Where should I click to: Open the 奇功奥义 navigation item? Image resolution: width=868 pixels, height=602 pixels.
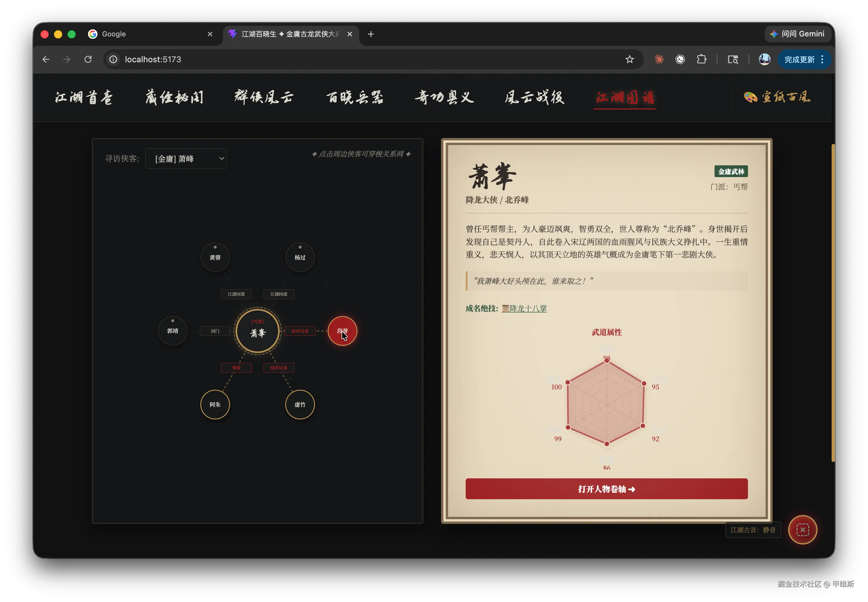click(x=444, y=97)
